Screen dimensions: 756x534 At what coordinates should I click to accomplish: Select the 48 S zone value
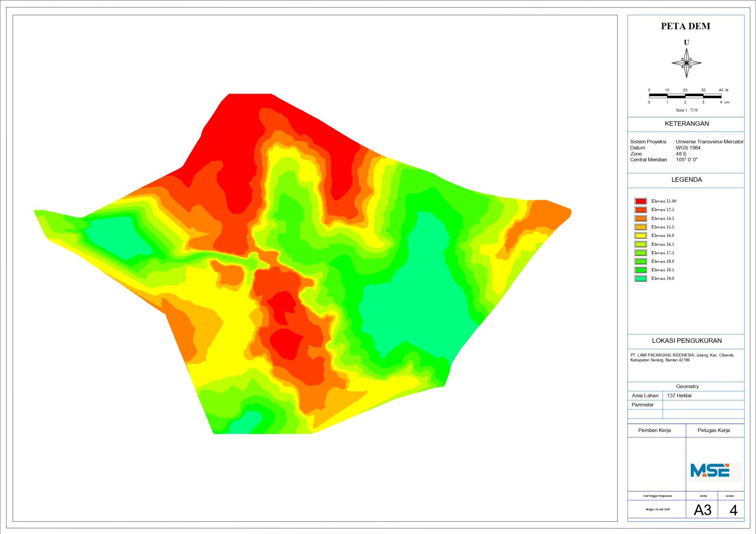point(681,154)
